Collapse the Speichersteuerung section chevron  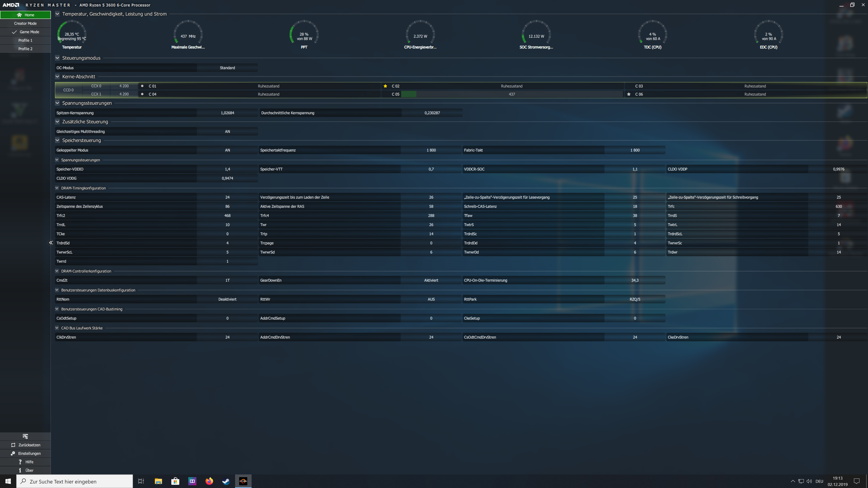[x=57, y=140]
